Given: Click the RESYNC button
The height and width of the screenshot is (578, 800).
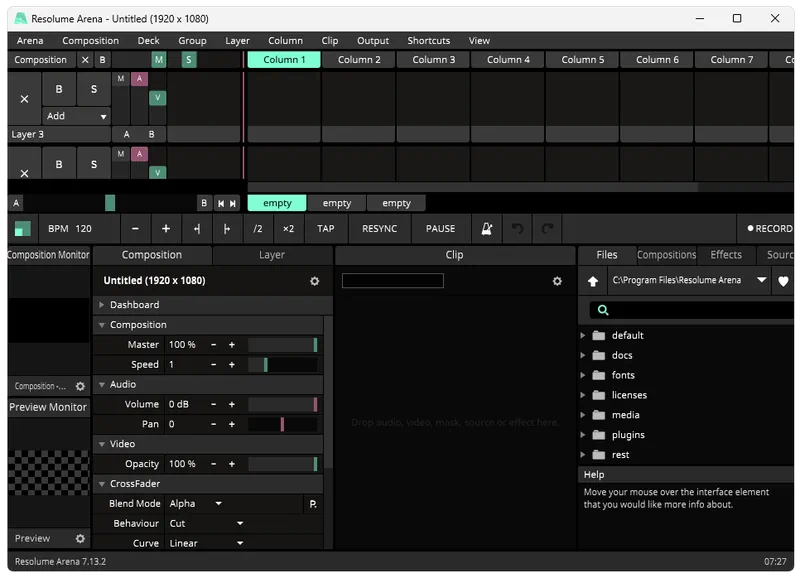Looking at the screenshot, I should pyautogui.click(x=380, y=229).
